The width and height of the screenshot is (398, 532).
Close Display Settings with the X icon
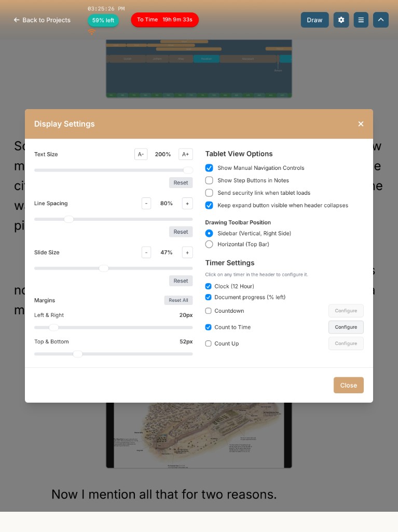(x=361, y=124)
